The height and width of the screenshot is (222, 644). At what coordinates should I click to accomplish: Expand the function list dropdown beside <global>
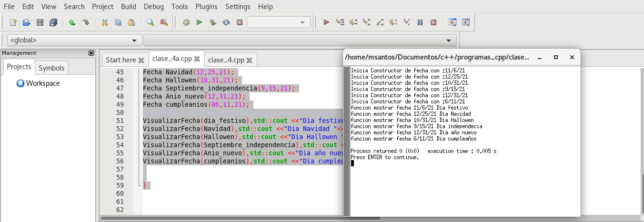tap(300, 40)
